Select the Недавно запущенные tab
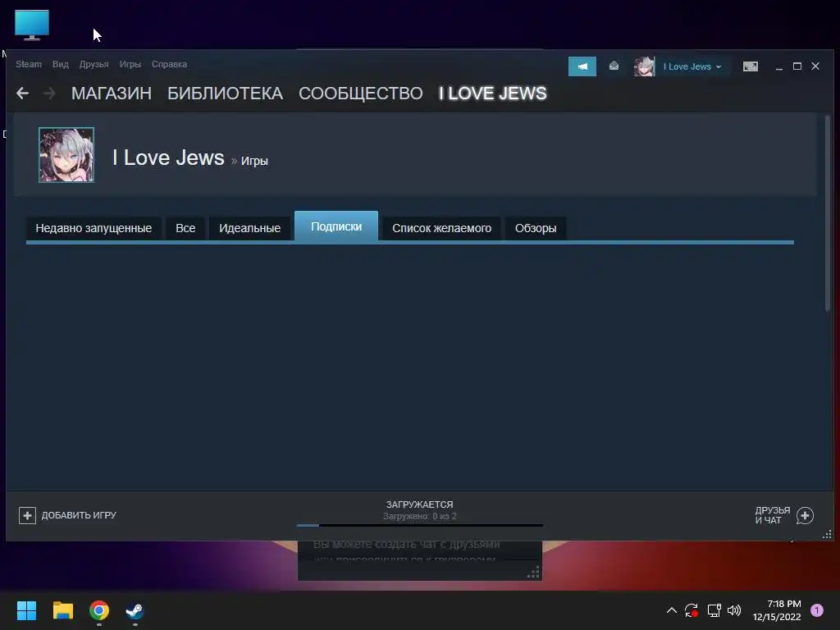The image size is (840, 630). [x=94, y=228]
